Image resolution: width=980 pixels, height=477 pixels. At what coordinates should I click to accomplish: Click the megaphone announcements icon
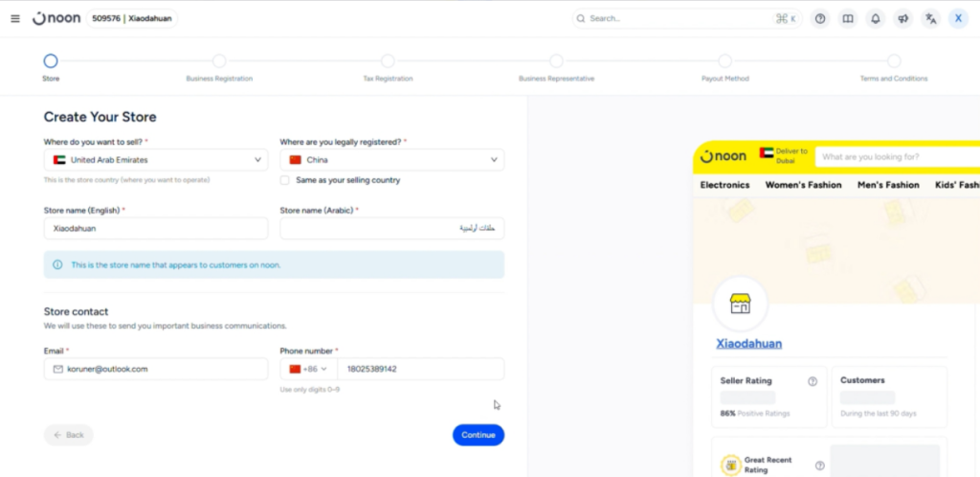point(903,19)
